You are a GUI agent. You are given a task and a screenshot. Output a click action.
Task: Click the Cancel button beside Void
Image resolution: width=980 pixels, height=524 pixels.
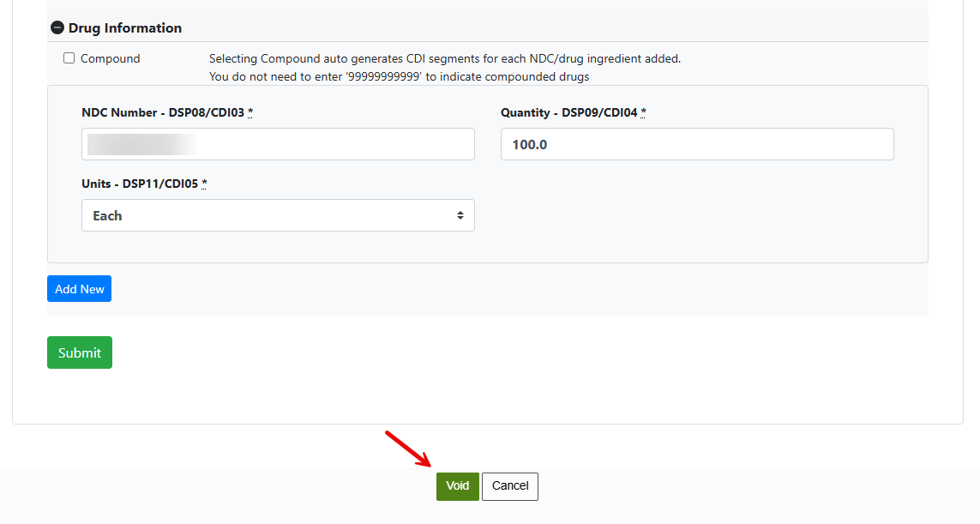(x=510, y=486)
